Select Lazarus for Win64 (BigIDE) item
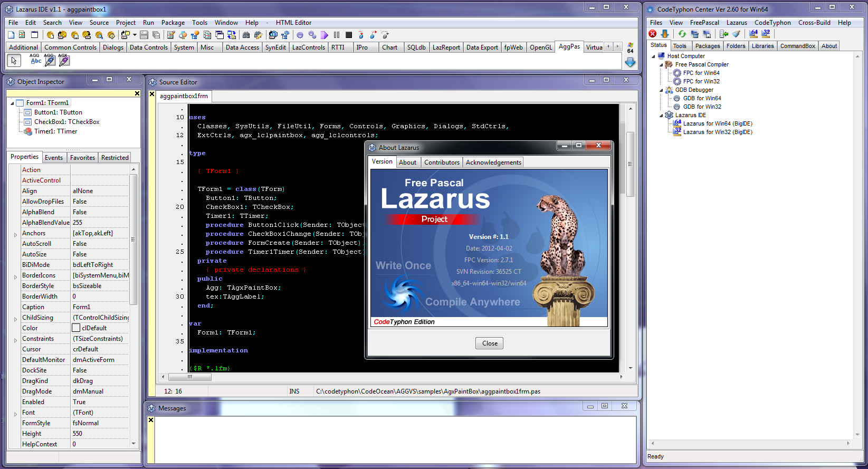Screen dimensions: 868x469 coord(718,123)
